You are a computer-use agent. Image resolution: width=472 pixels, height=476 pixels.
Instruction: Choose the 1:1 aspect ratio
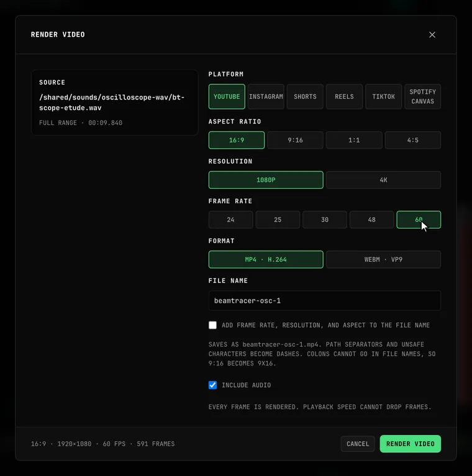point(354,140)
